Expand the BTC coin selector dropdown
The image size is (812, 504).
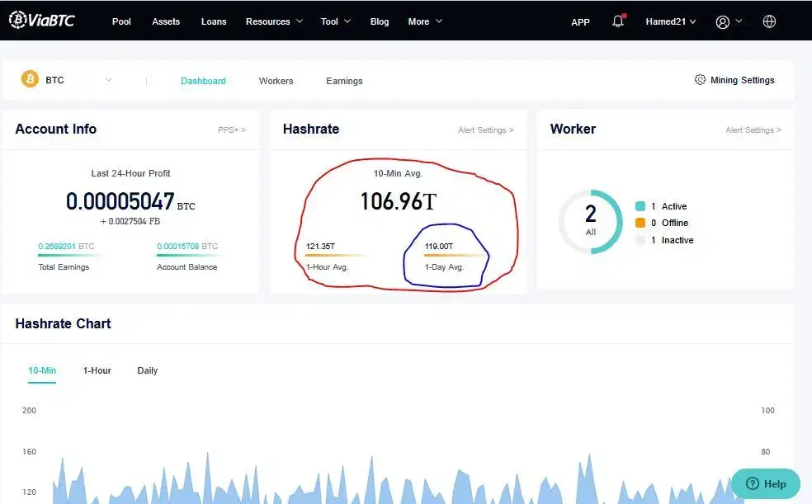108,80
